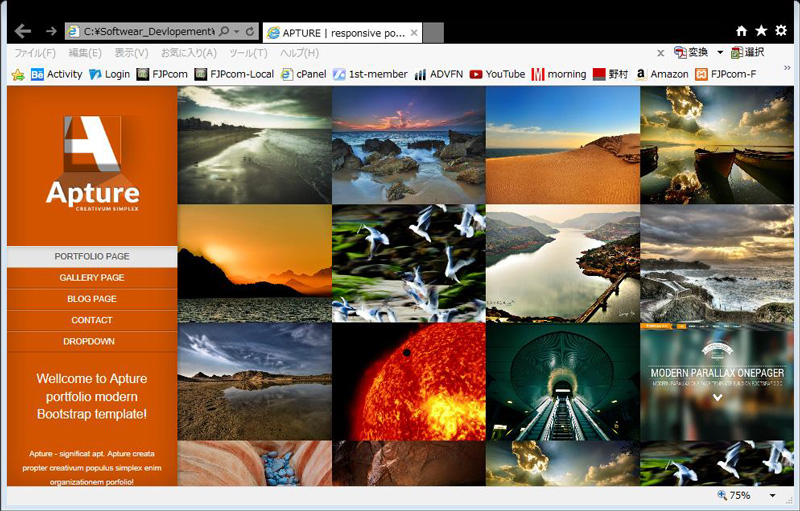Click the address field showing C:¥Softwear_Devlopement

point(148,32)
